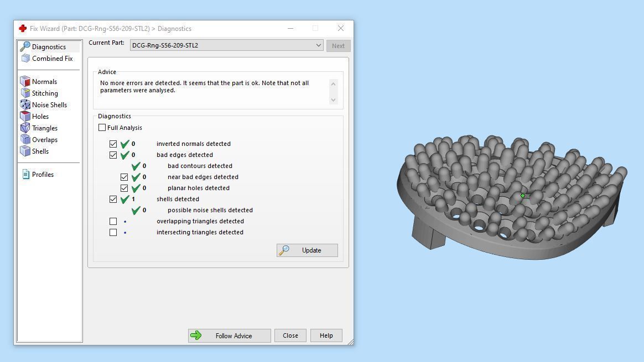Open the Profiles page label
Screen dimensions: 644x362
tap(43, 175)
